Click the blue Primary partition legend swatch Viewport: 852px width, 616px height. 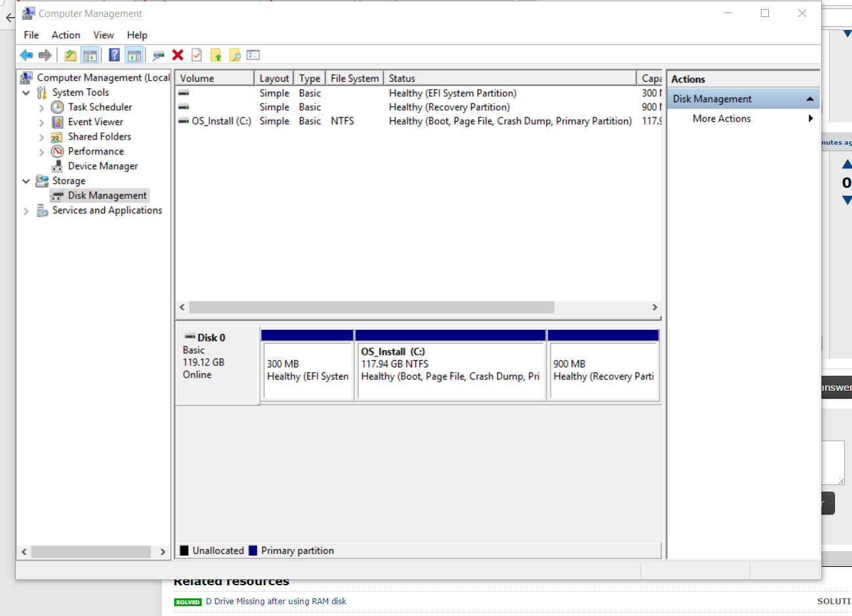tap(253, 551)
